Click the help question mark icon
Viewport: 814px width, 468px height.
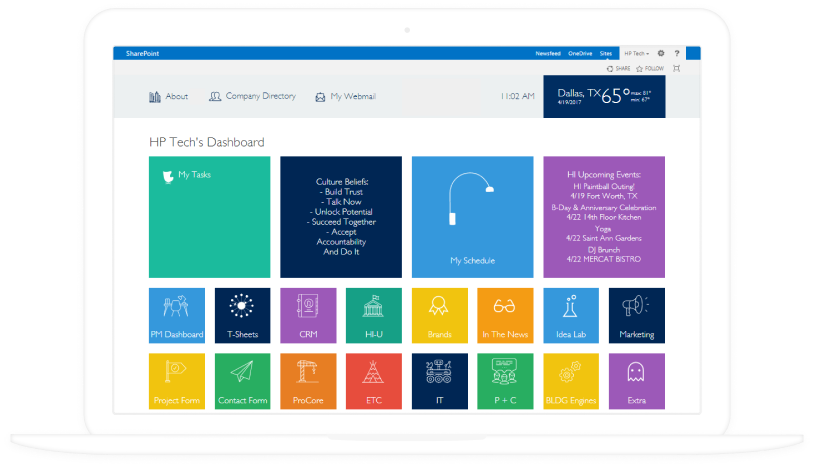677,53
